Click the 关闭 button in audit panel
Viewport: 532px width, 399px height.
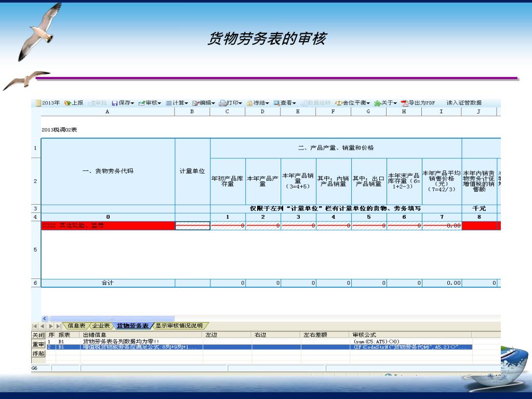38,335
